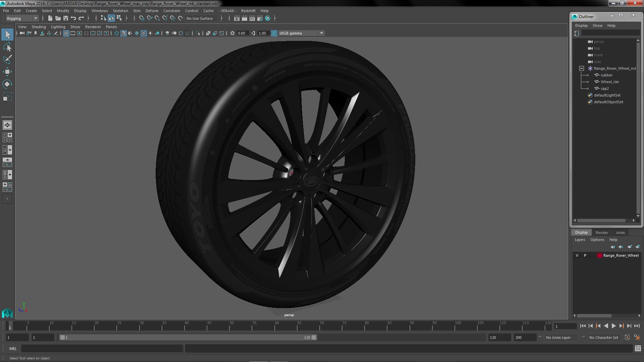
Task: Choose the Move tool in toolbox
Action: 7,72
